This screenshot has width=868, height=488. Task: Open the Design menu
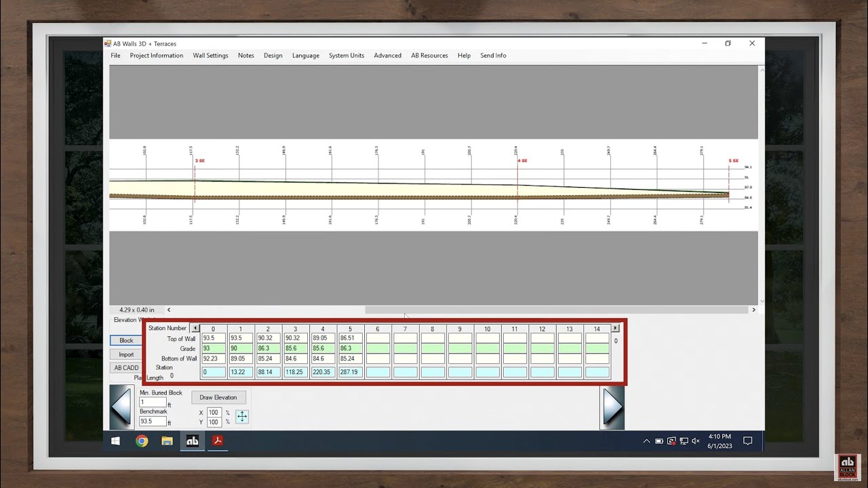pyautogui.click(x=273, y=56)
